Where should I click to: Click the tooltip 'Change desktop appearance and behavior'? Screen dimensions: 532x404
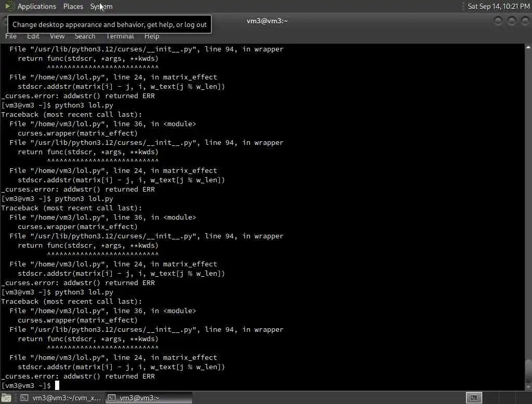click(109, 24)
